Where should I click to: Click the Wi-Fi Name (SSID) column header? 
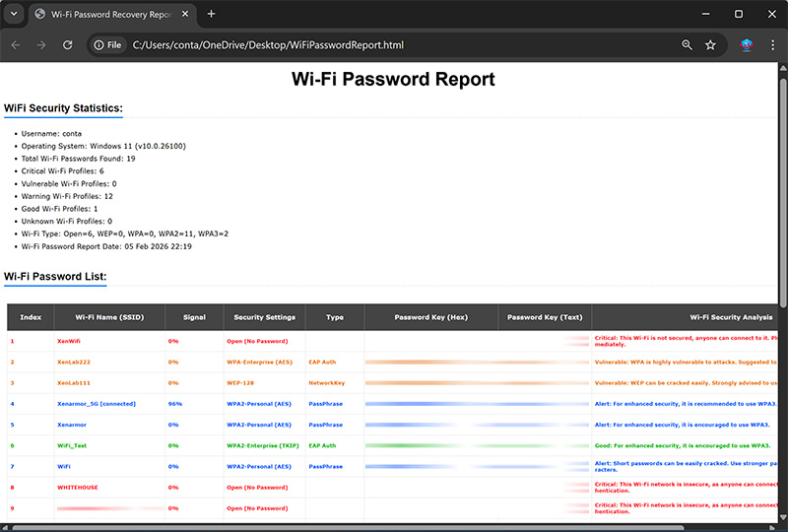106,317
